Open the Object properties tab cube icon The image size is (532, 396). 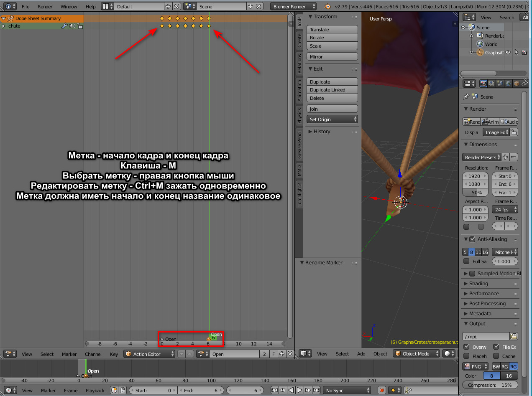pos(516,84)
